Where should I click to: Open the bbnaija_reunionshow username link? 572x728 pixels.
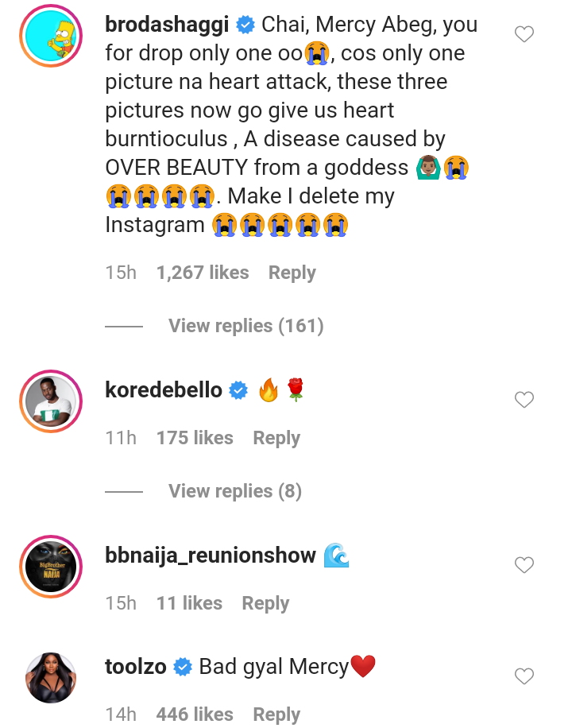211,556
